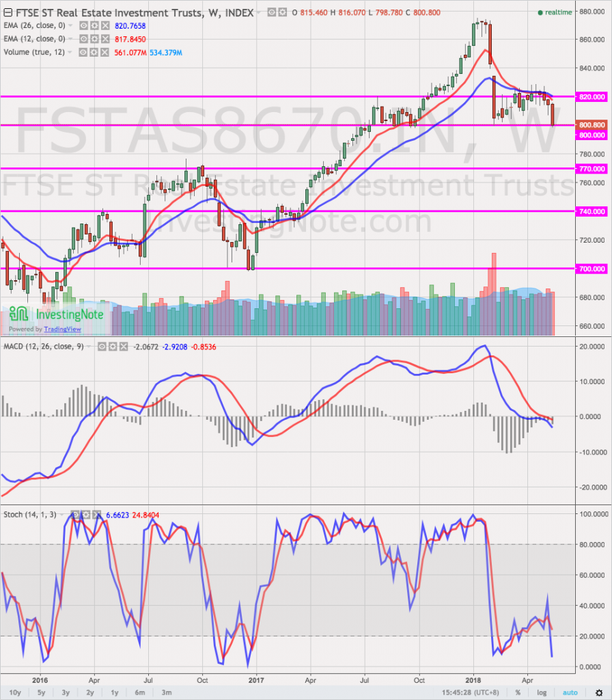612x700 pixels.
Task: Open settings gear for EMA 12 indicator
Action: 94,38
